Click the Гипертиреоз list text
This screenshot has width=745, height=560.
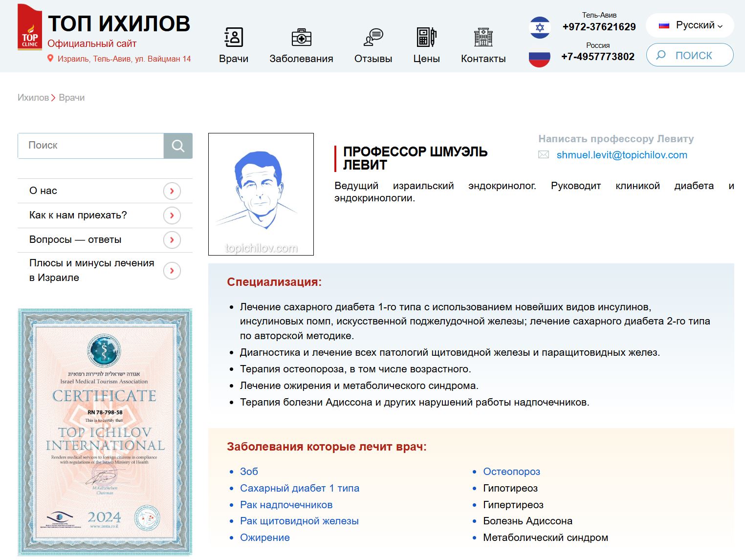(513, 505)
